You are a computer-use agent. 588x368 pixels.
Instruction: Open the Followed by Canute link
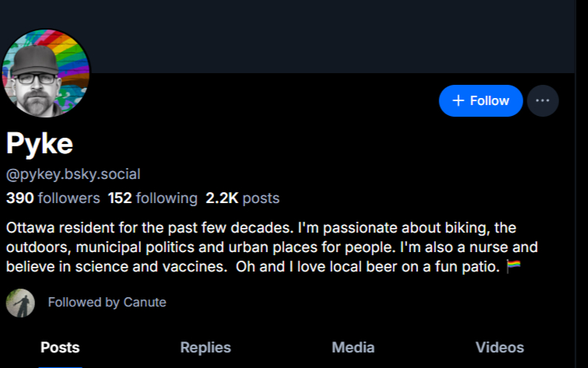click(x=107, y=302)
